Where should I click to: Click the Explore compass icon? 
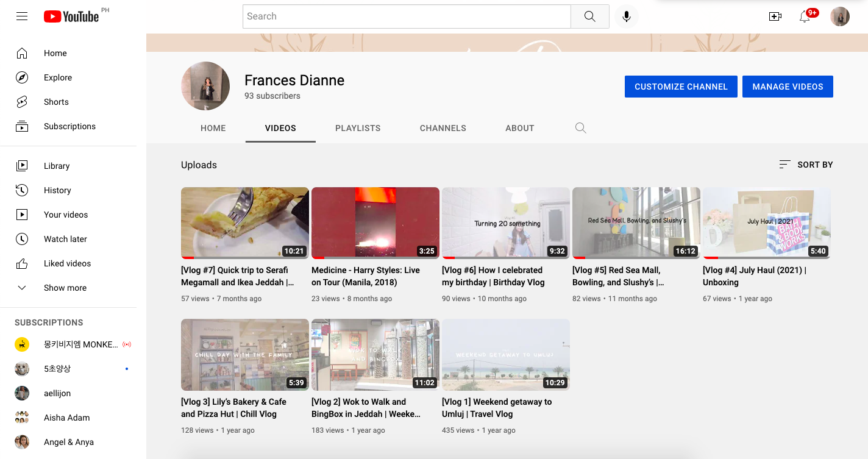tap(22, 77)
